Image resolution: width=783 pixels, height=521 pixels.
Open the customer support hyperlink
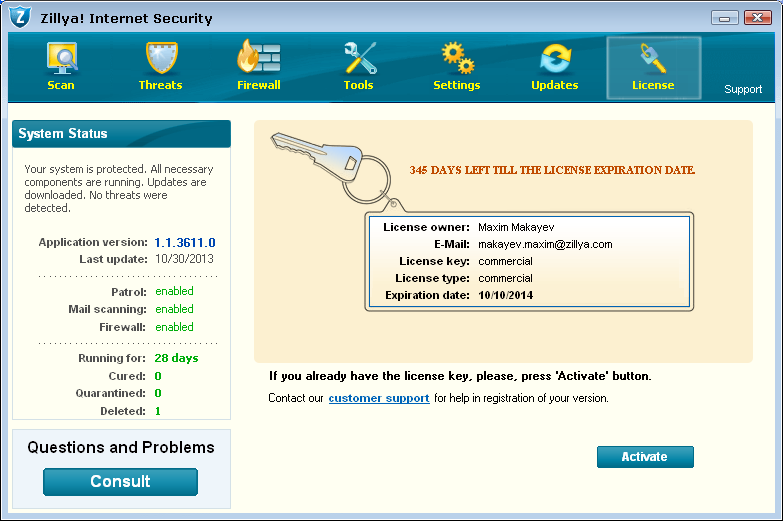click(x=379, y=398)
